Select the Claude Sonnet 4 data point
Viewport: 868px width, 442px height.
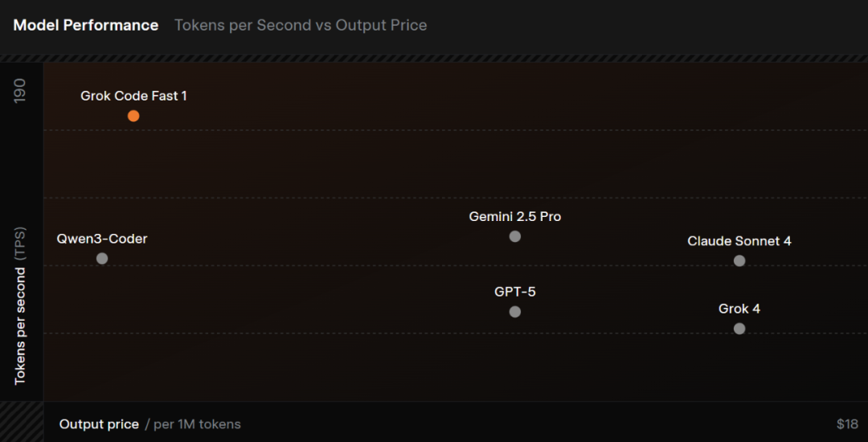click(739, 261)
